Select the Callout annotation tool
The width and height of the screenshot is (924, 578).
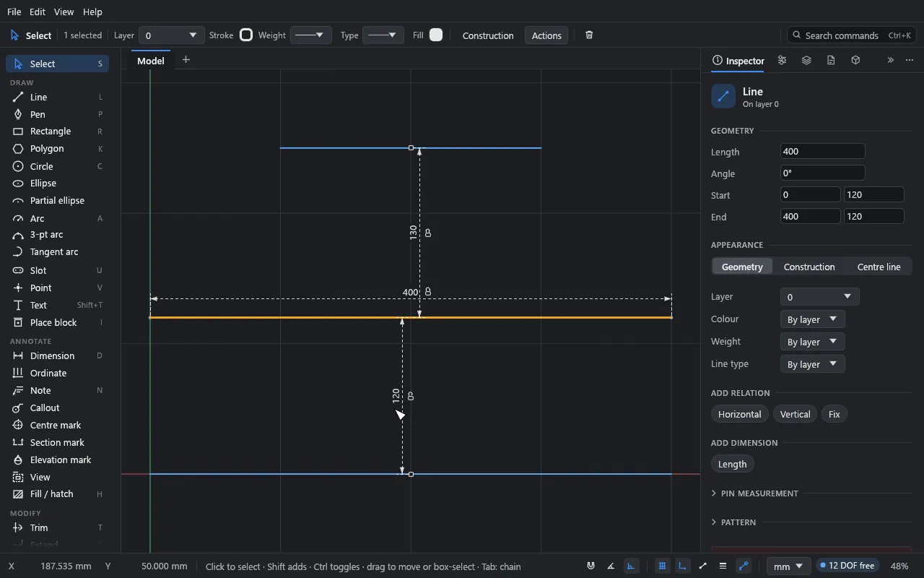58,407
